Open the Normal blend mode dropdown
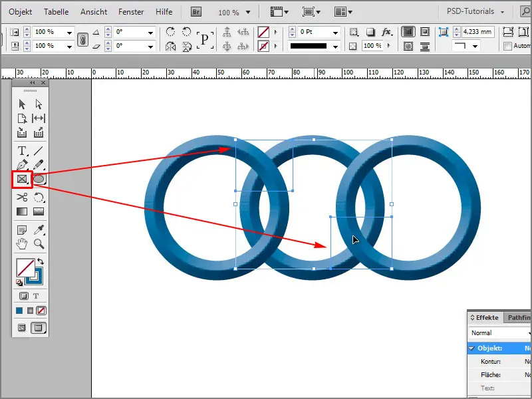Viewport: 532px width, 399px height. [499, 331]
